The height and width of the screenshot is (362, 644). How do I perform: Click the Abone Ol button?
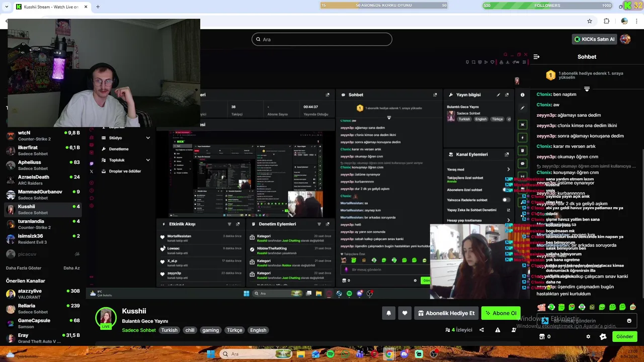click(x=501, y=313)
